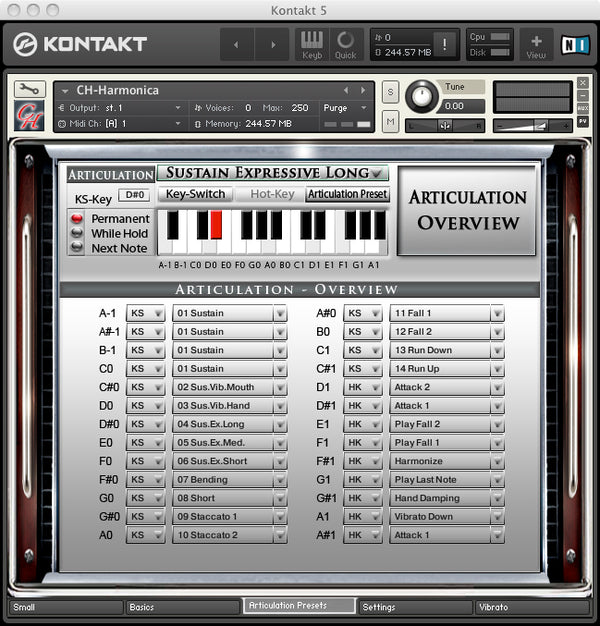This screenshot has width=600, height=626.
Task: Switch to the Settings tab
Action: (415, 607)
